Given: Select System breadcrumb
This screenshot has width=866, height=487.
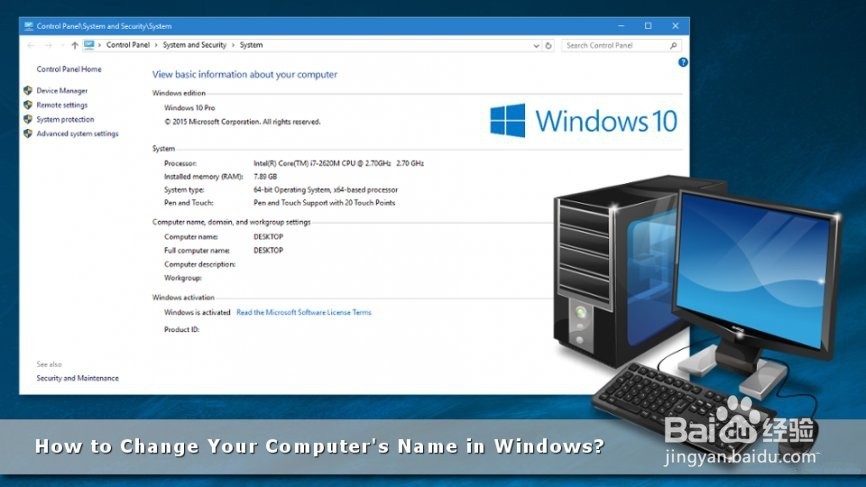Looking at the screenshot, I should click(x=251, y=45).
